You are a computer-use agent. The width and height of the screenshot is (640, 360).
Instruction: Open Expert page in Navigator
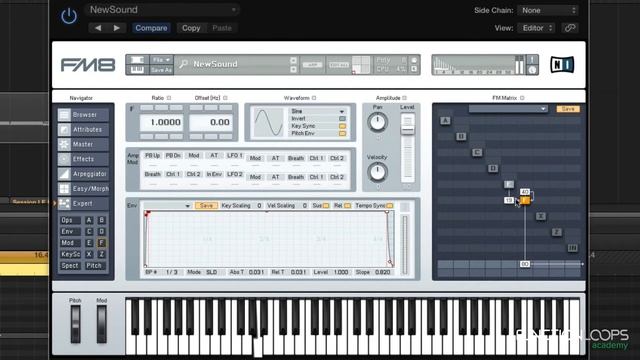pyautogui.click(x=83, y=203)
